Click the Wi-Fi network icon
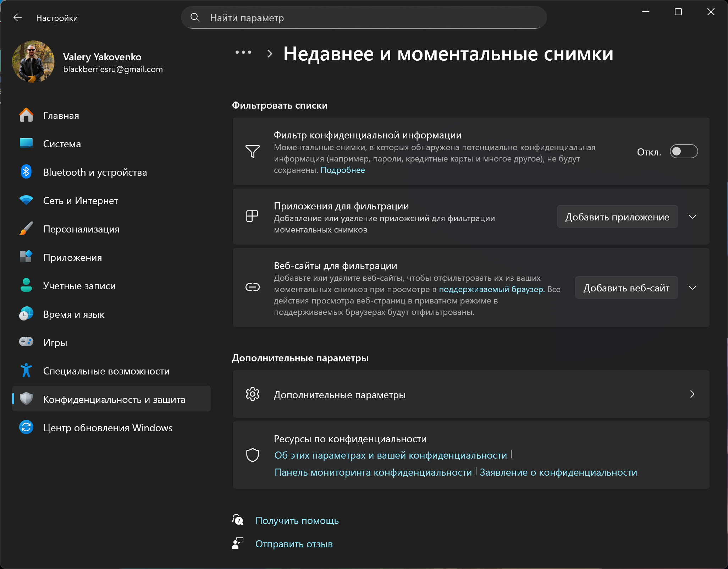Screen dimensions: 728x569 point(26,201)
